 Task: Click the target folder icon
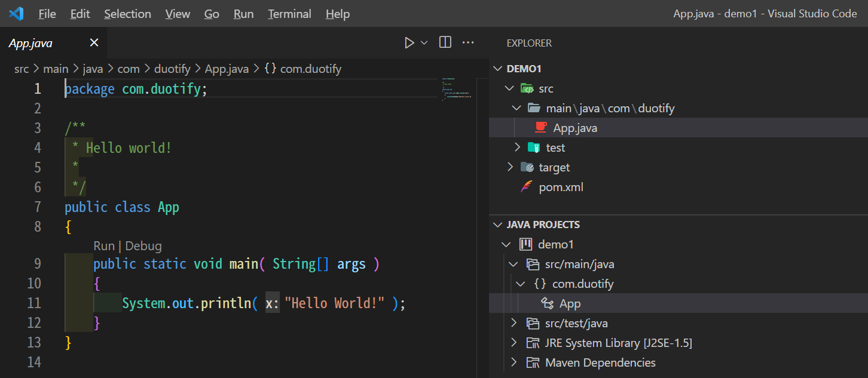coord(527,167)
